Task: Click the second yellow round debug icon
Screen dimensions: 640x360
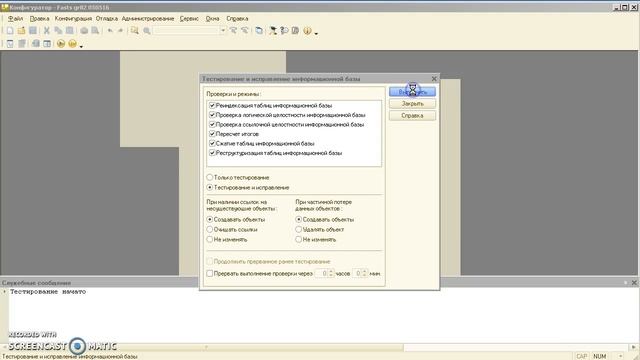Action: pos(72,43)
